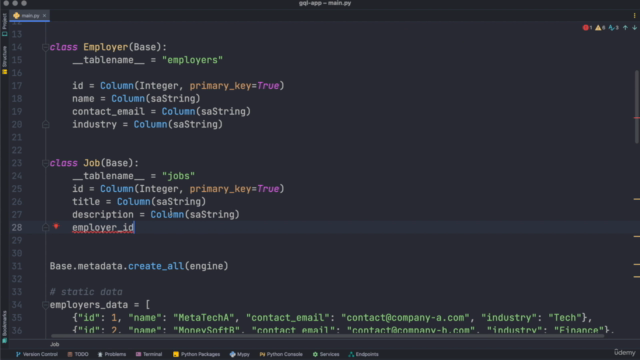The height and width of the screenshot is (360, 640).
Task: Click the red error stripe mark
Action: 637,118
